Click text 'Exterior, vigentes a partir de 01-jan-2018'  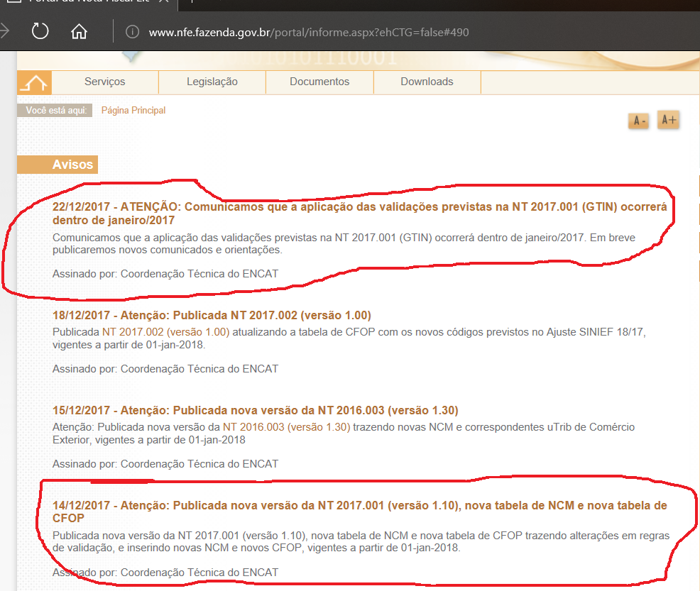(x=148, y=440)
